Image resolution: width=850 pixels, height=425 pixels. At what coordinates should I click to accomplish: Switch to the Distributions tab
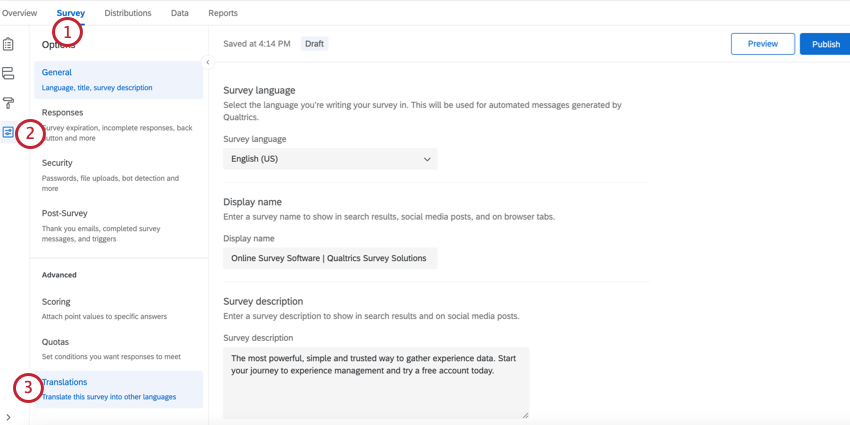coord(128,13)
